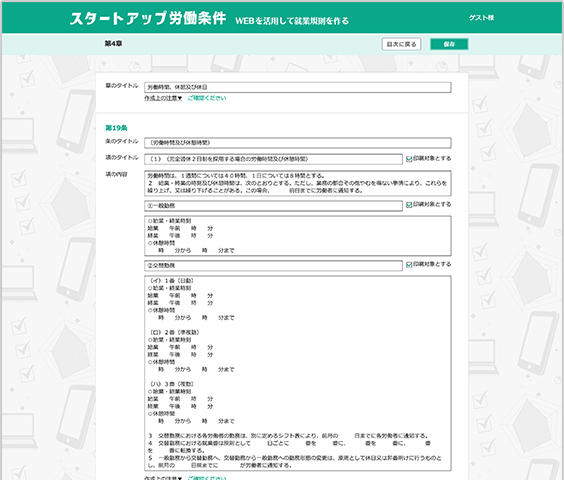Click the text area below ①一般勤務
The height and width of the screenshot is (480, 564).
[298, 236]
